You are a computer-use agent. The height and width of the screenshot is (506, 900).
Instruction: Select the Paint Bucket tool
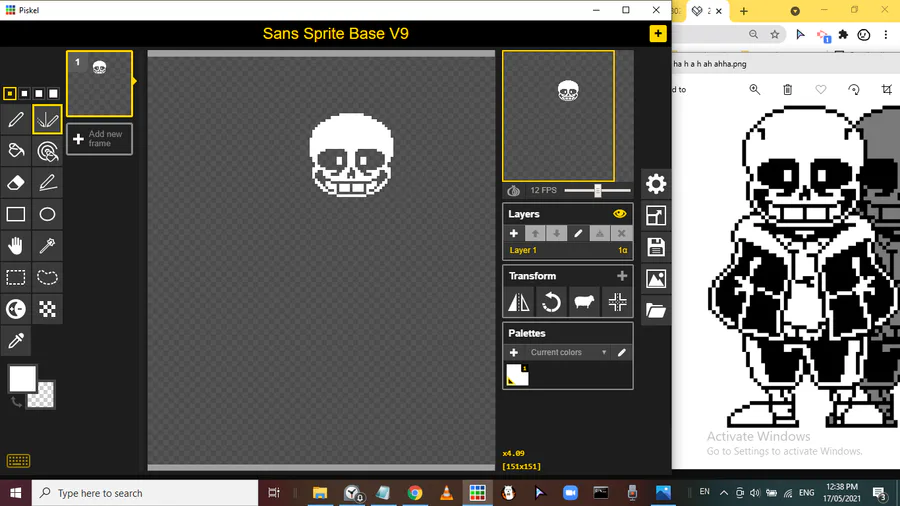(16, 151)
